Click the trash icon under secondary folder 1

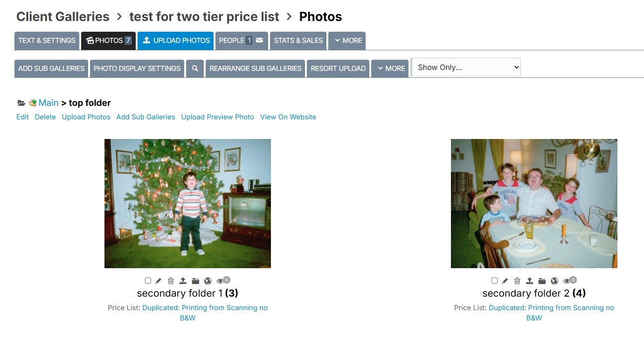click(x=171, y=281)
